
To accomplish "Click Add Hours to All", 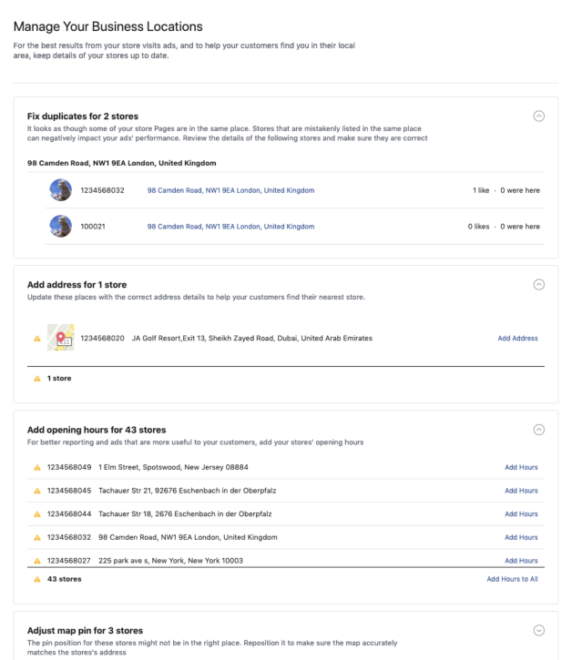I will pos(512,579).
